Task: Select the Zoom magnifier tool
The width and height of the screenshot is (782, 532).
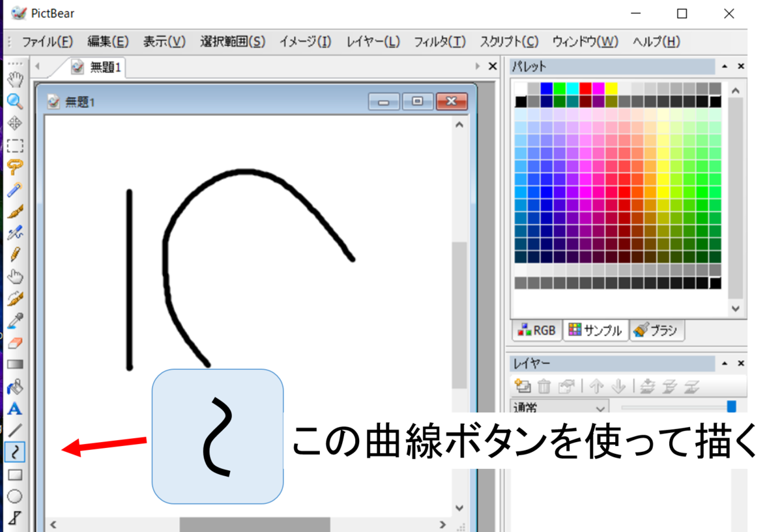Action: point(14,101)
